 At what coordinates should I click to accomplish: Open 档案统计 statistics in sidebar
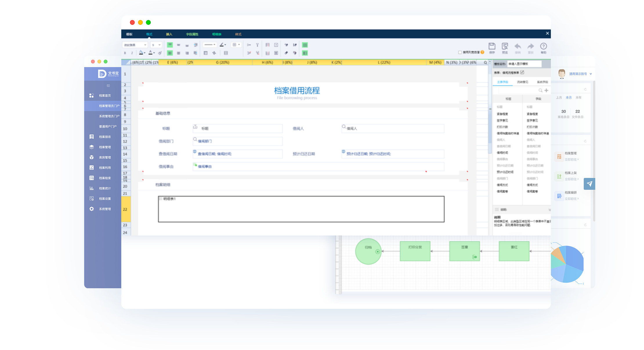click(x=105, y=188)
